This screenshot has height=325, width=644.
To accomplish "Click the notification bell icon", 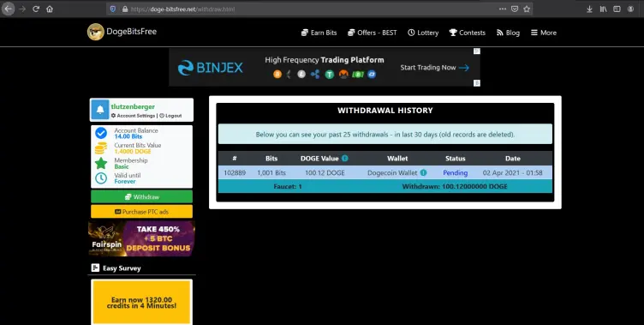I will pos(100,110).
